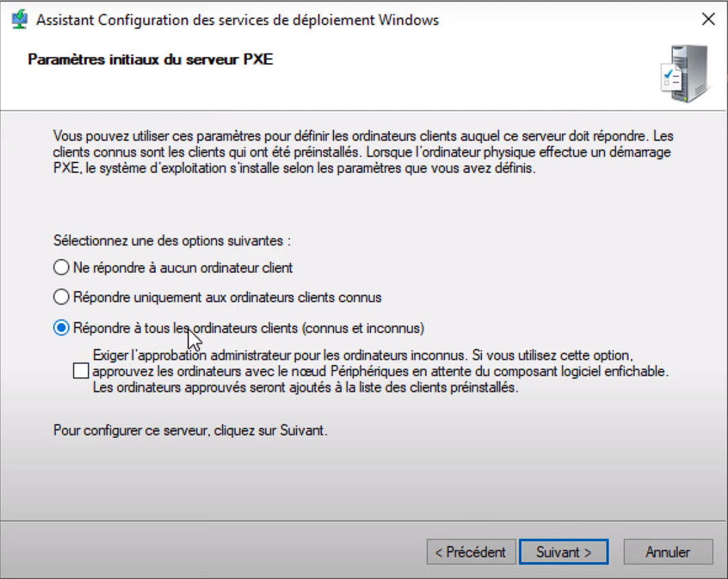Cancel the wizard using Annuler

click(x=668, y=552)
